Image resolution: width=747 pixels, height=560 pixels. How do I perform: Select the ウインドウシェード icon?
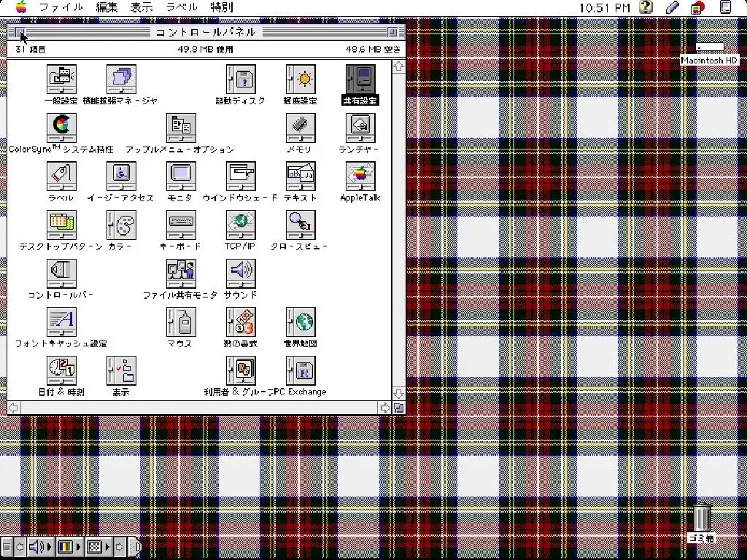(x=241, y=176)
